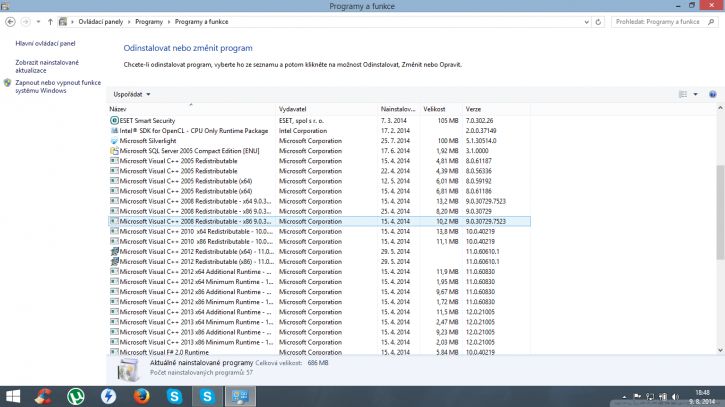
Task: Launch Firefox from the taskbar
Action: 141,396
